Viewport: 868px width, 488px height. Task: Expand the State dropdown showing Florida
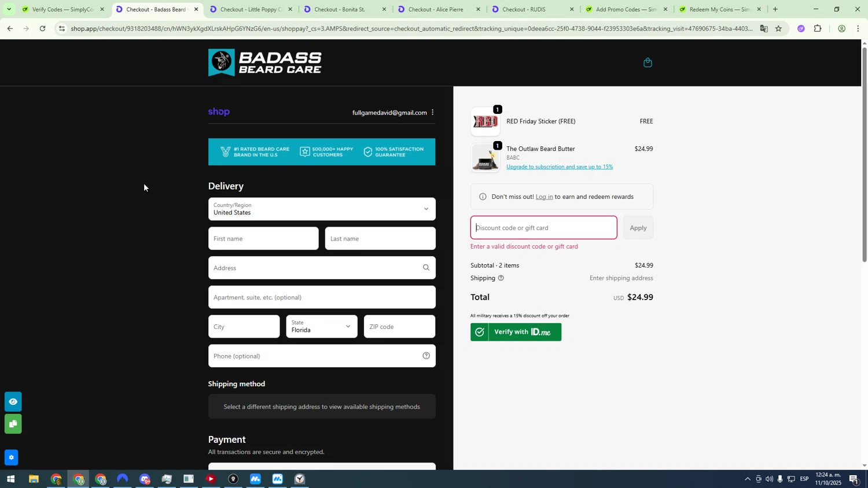coord(322,327)
